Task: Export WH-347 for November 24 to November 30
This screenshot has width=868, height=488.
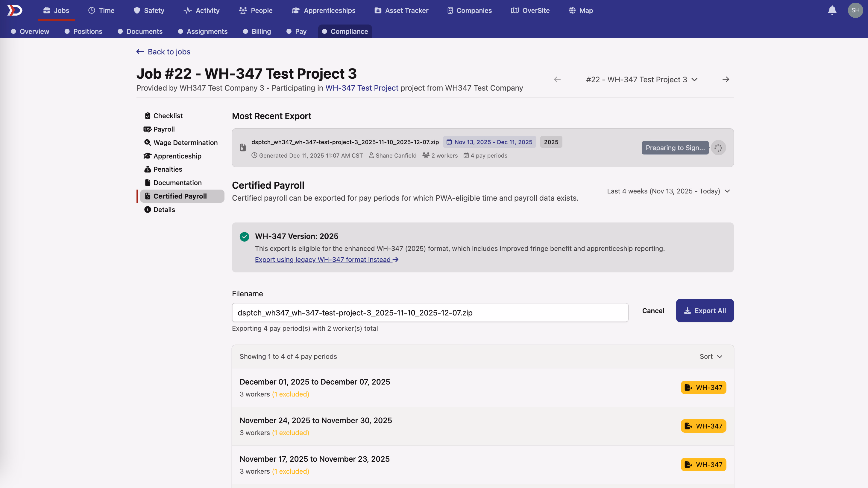Action: pos(704,426)
